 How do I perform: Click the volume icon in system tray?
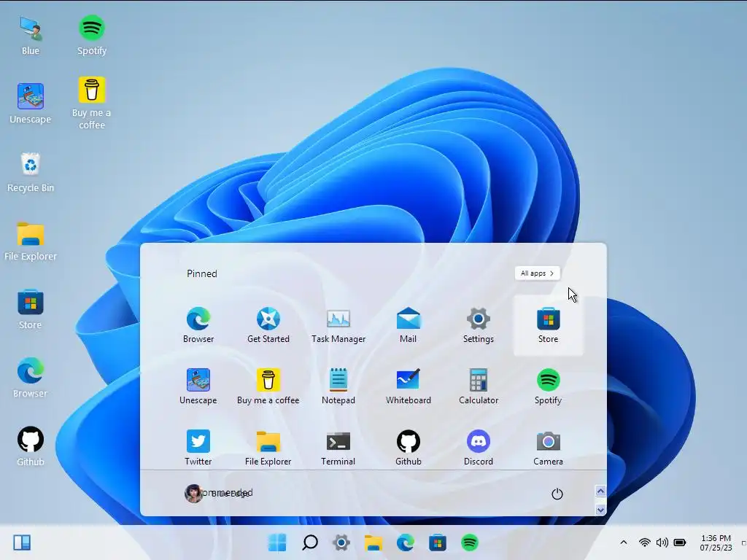coord(662,542)
